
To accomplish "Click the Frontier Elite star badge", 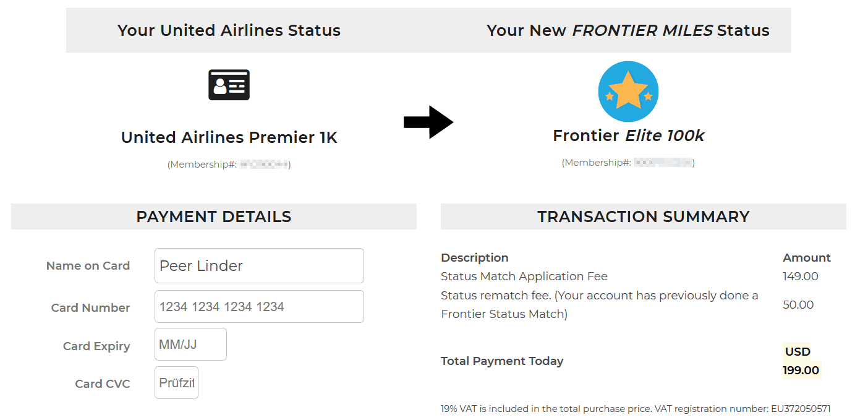I will pos(628,92).
